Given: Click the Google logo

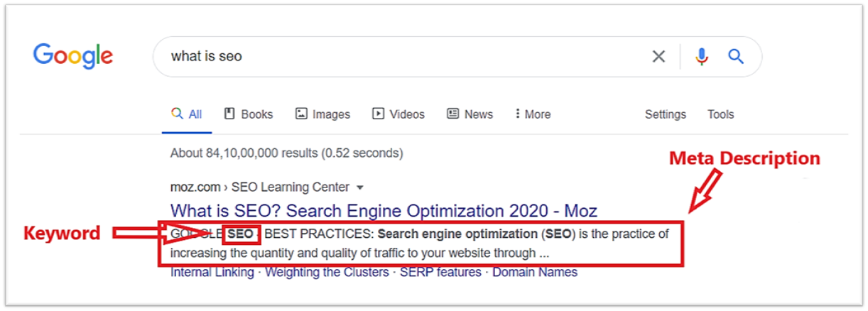Looking at the screenshot, I should coord(73,56).
